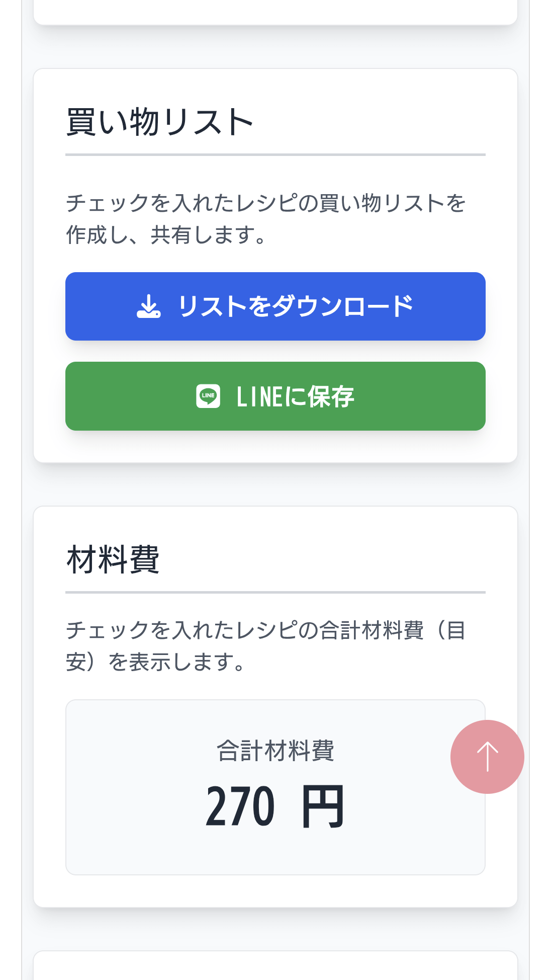Viewport: 551px width, 980px height.
Task: Click the 270 total amount number
Action: point(240,806)
